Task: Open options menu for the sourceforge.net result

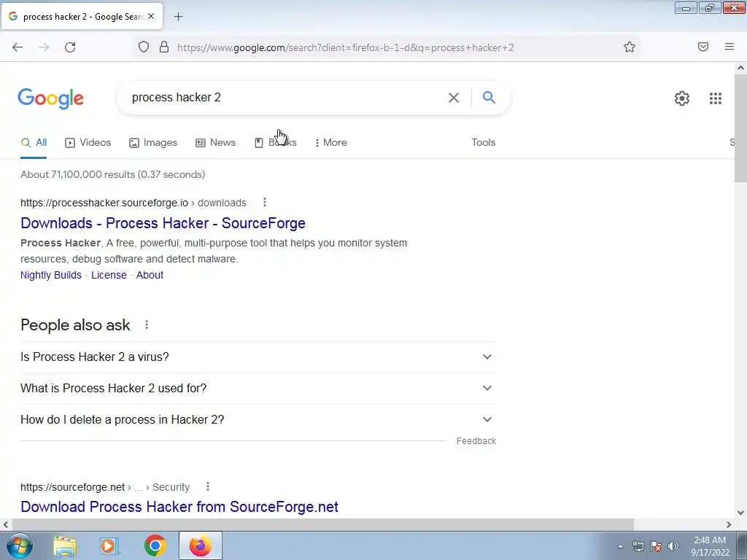Action: (208, 486)
